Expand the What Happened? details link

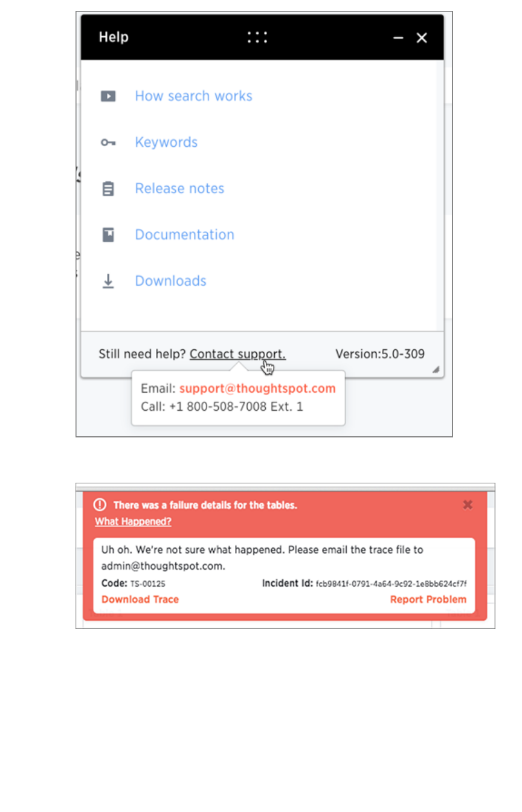[x=133, y=521]
